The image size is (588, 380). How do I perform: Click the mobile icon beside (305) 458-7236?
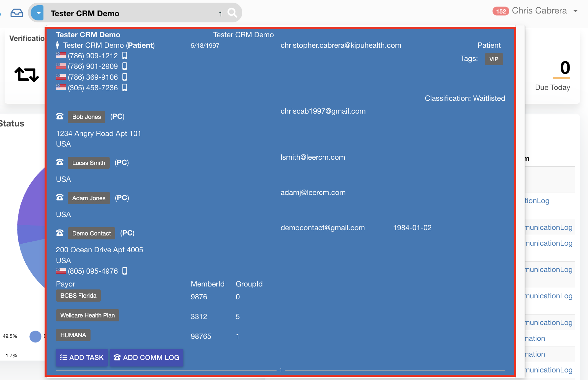[125, 88]
